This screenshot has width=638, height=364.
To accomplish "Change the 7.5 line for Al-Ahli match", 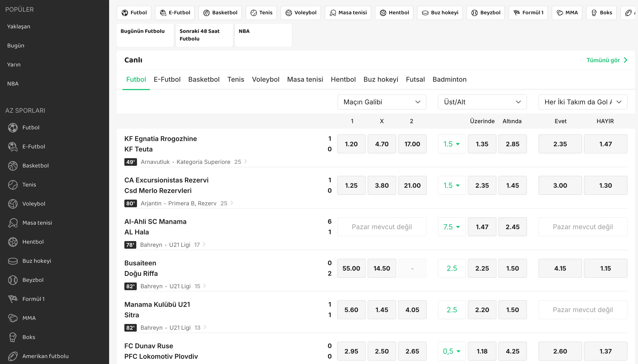I will 451,227.
